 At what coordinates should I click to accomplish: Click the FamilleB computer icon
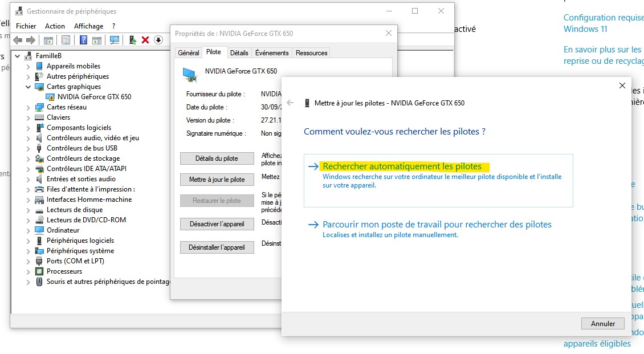28,55
